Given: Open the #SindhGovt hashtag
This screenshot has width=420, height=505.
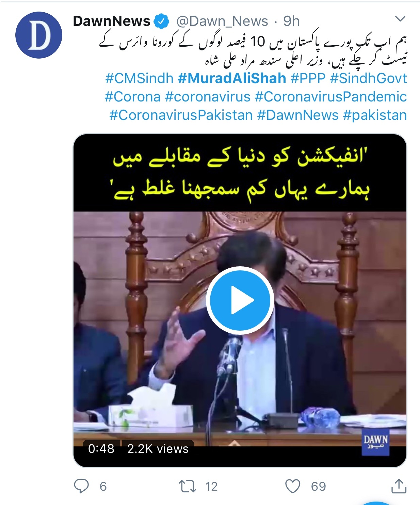Looking at the screenshot, I should click(x=368, y=78).
